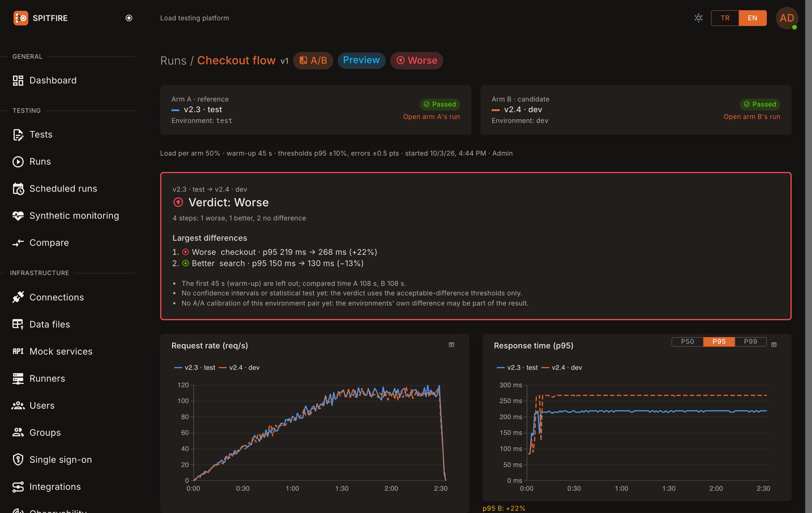Click the Preview badge
812x513 pixels.
pos(361,60)
